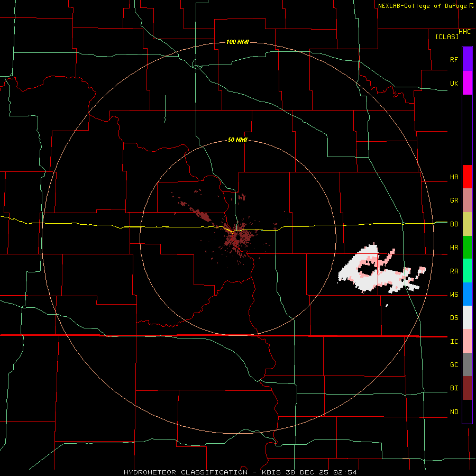This screenshot has height=476, width=476.
Task: Click the DS legend label
Action: click(x=454, y=318)
